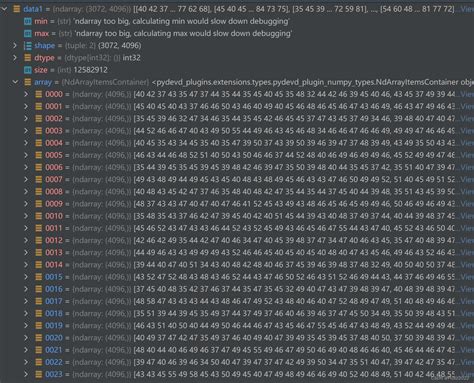Click the icon of row 0012
The height and width of the screenshot is (383, 474).
[39, 240]
